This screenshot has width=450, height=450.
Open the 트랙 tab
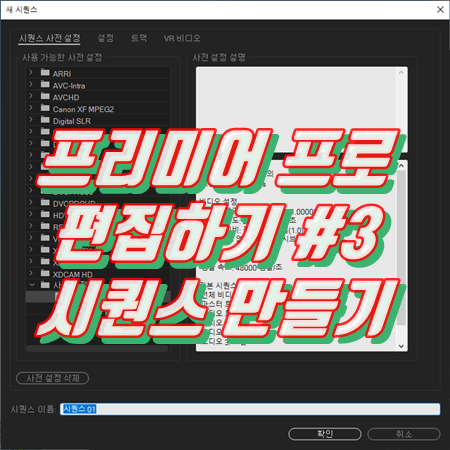coord(139,38)
